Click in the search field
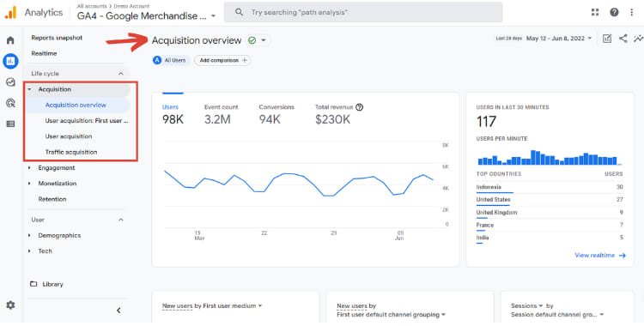This screenshot has height=326, width=644. click(x=363, y=12)
